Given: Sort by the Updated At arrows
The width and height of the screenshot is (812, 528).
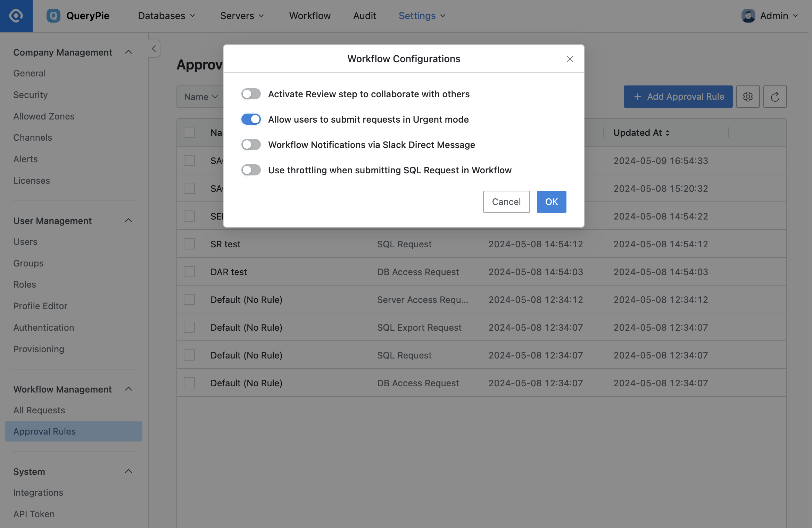Looking at the screenshot, I should tap(667, 133).
